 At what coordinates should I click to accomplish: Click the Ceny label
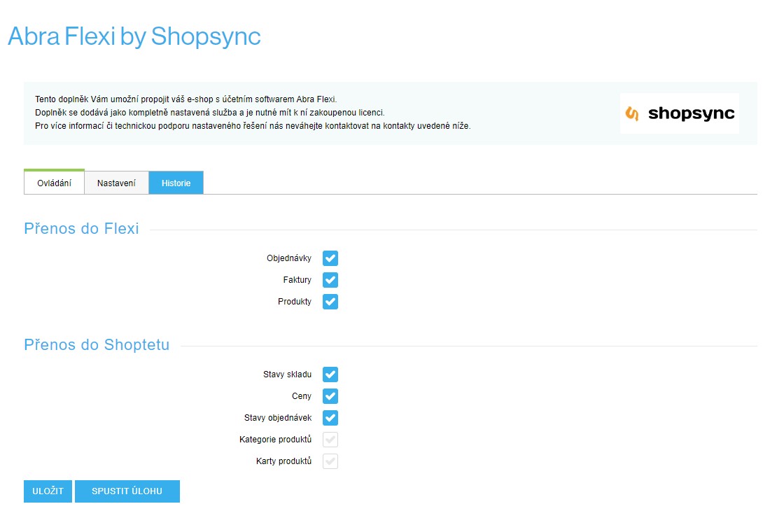coord(302,396)
